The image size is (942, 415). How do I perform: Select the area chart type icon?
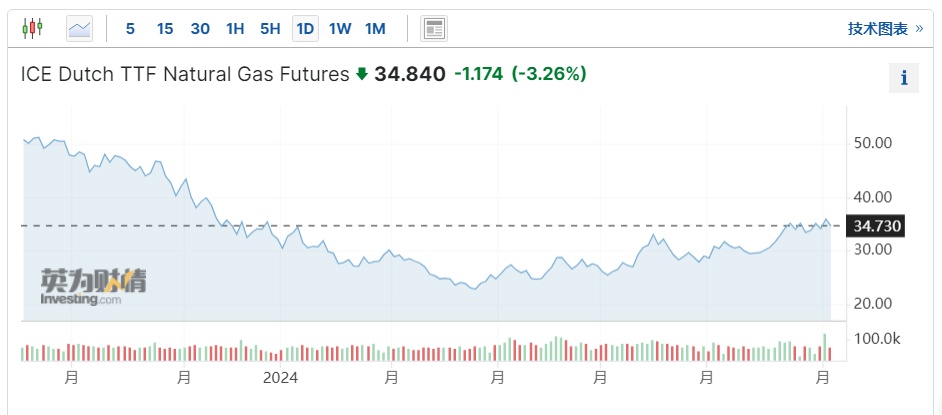[79, 29]
